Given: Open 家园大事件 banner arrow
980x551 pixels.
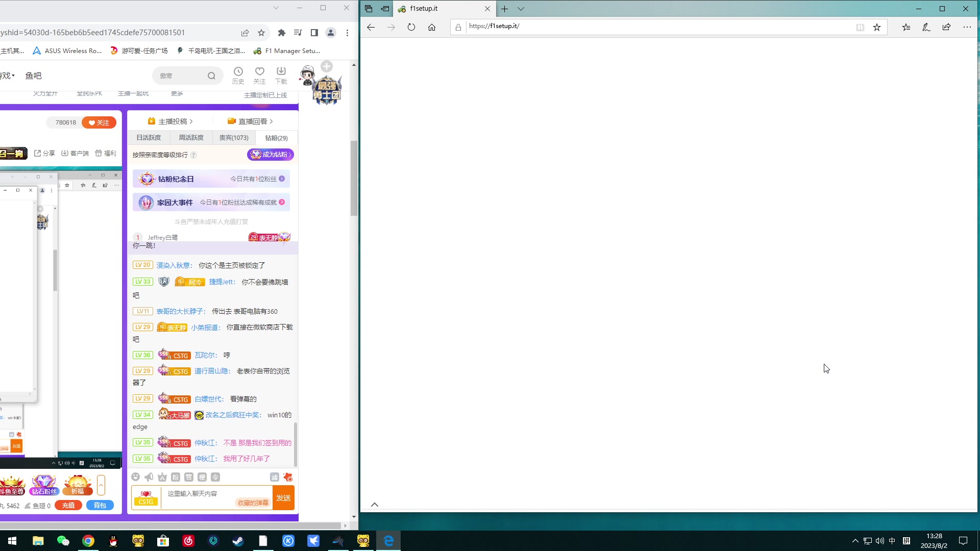Looking at the screenshot, I should (x=282, y=203).
